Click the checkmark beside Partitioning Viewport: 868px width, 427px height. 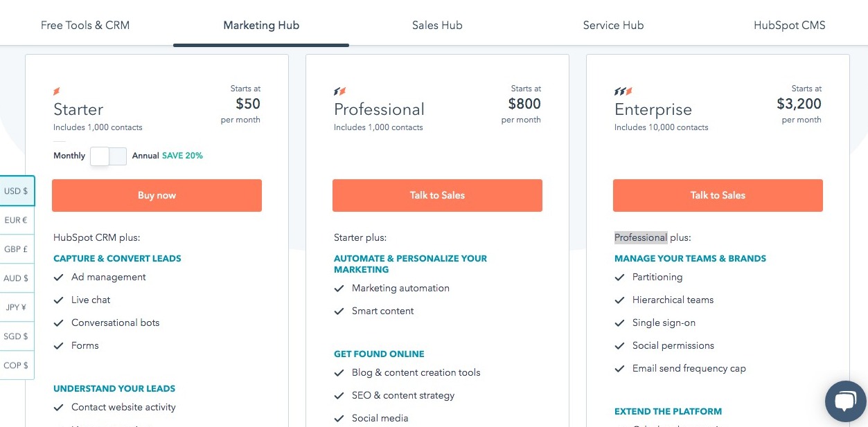[x=620, y=278]
